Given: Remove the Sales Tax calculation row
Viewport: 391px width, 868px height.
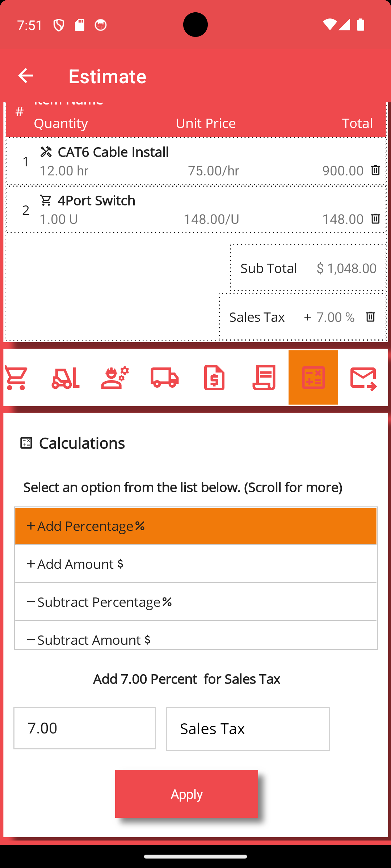Looking at the screenshot, I should [x=370, y=317].
